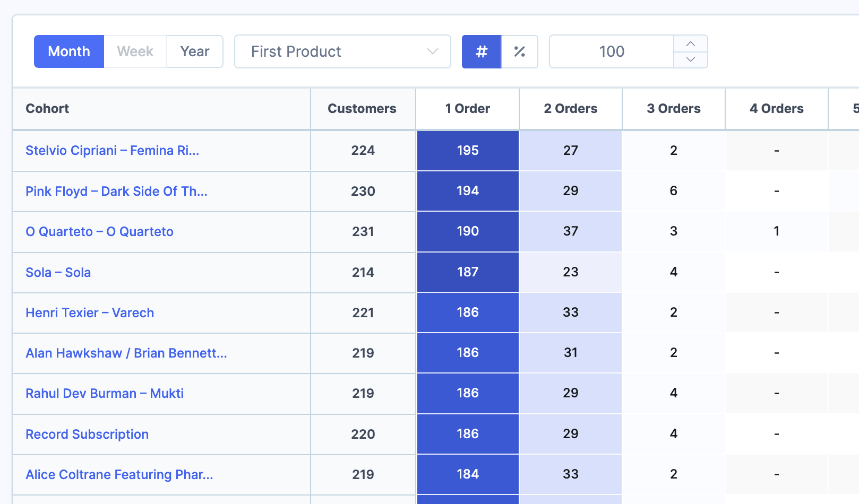
Task: Click the down arrow stepper below 100
Action: 691,60
